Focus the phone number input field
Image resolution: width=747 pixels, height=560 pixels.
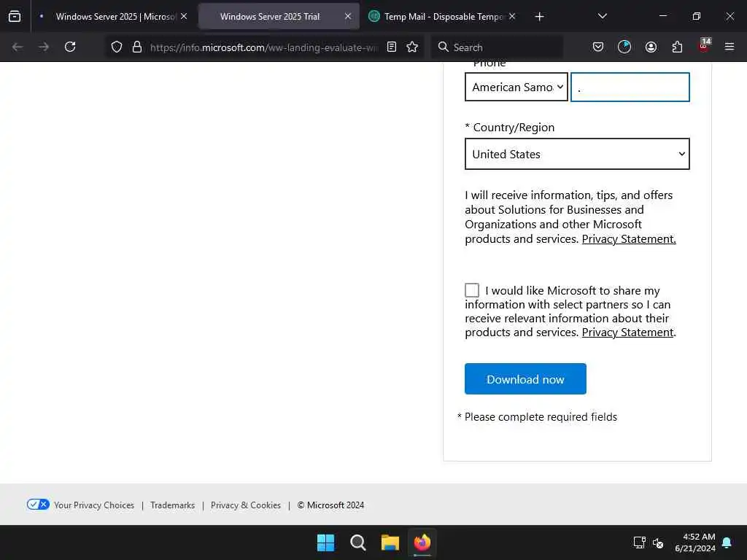pos(630,87)
